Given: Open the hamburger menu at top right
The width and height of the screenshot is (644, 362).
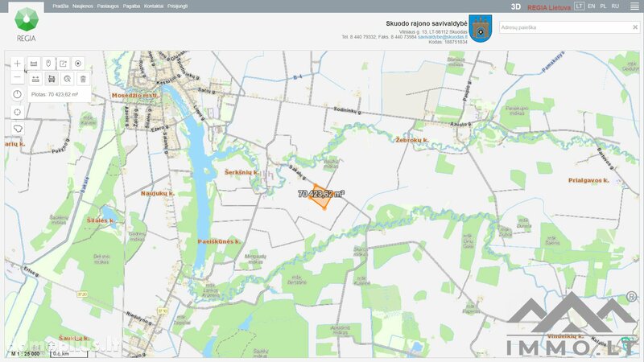Looking at the screenshot, I should point(634,6).
